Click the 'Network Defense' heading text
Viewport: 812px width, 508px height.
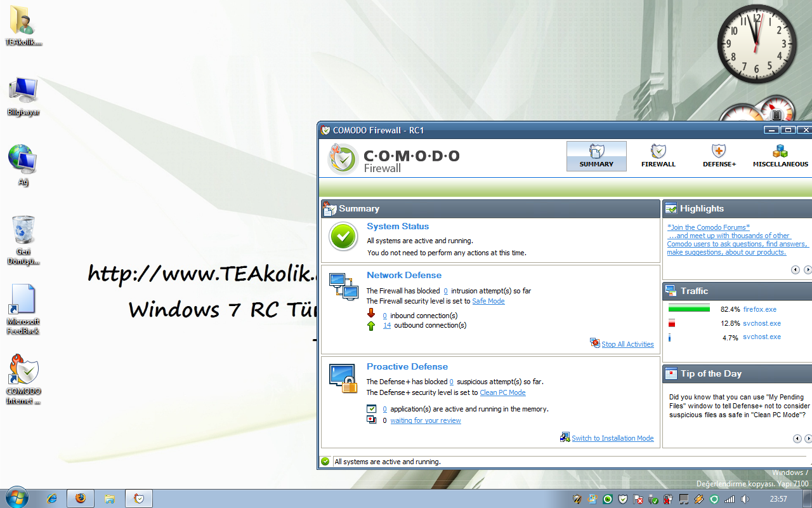click(404, 275)
